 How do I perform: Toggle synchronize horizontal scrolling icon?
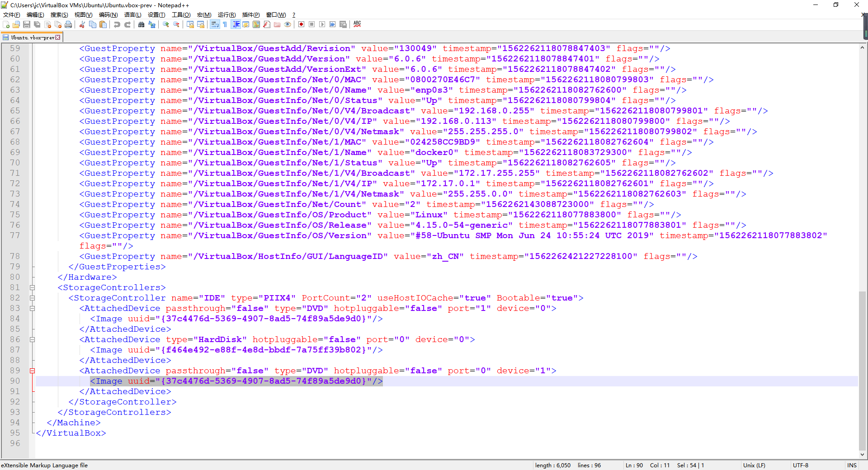point(201,24)
